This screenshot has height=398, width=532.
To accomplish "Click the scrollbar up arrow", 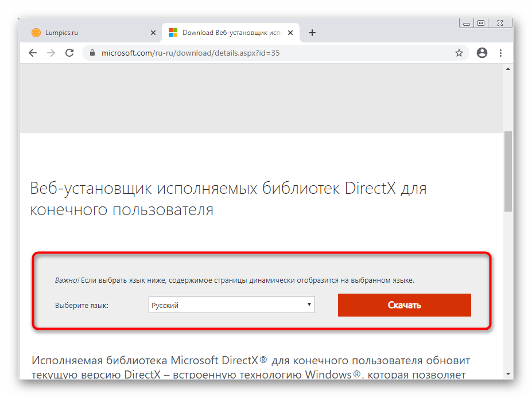I will (x=508, y=69).
